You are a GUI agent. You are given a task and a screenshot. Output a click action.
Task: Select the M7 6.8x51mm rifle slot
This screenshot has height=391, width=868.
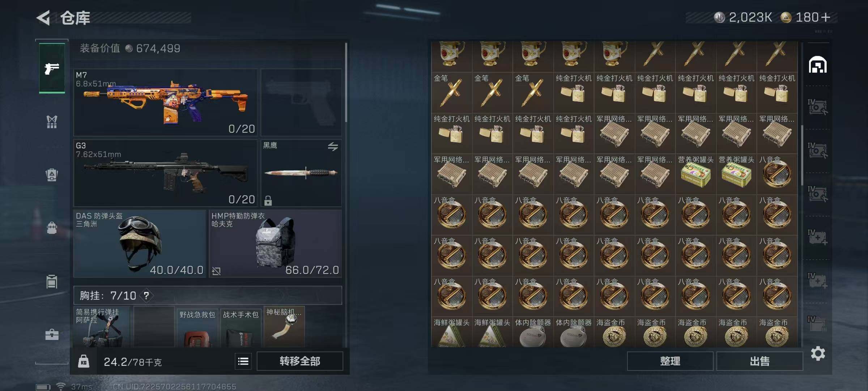pyautogui.click(x=165, y=102)
